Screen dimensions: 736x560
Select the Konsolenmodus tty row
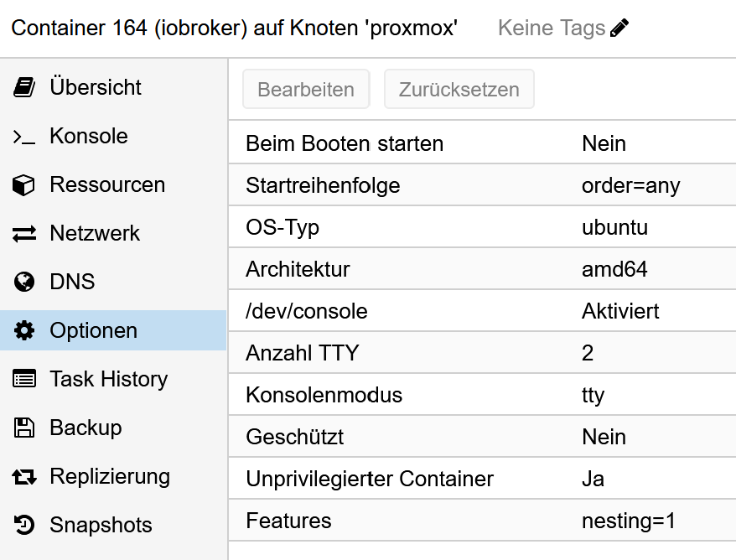pyautogui.click(x=482, y=395)
